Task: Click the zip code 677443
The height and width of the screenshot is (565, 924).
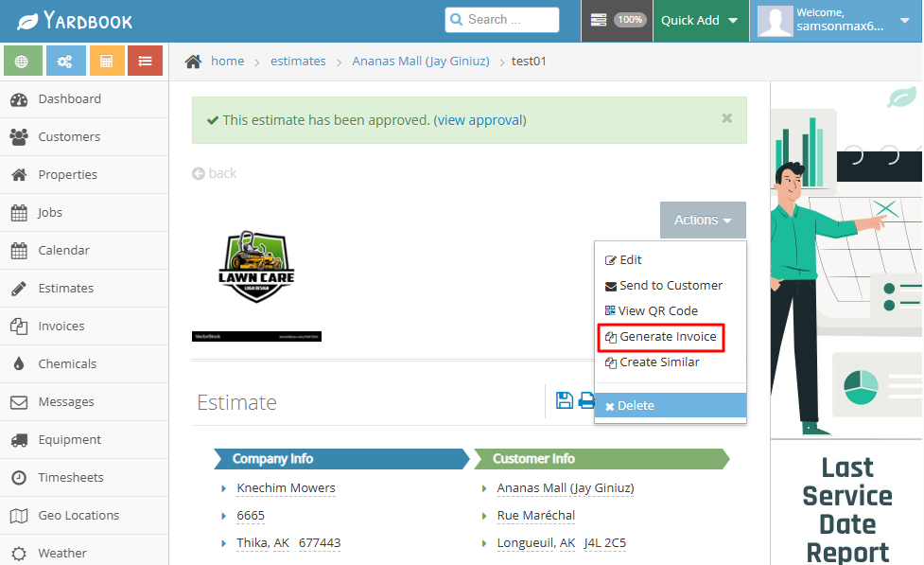Action: coord(320,543)
